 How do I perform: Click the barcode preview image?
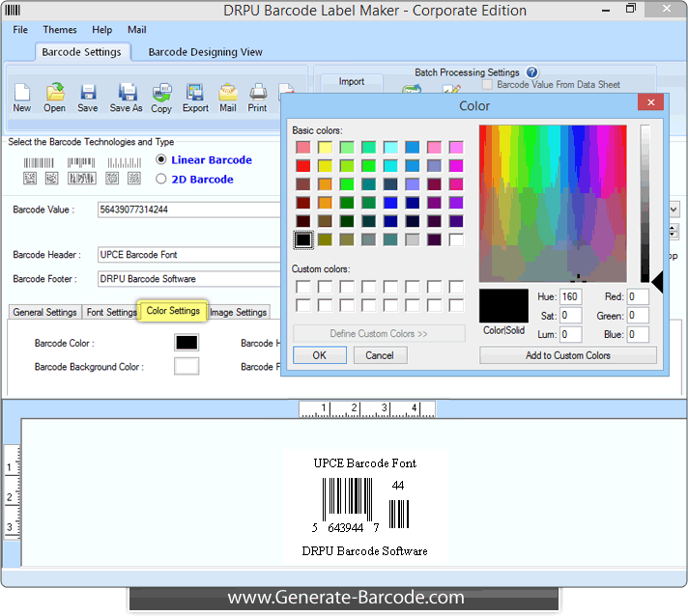pos(365,507)
